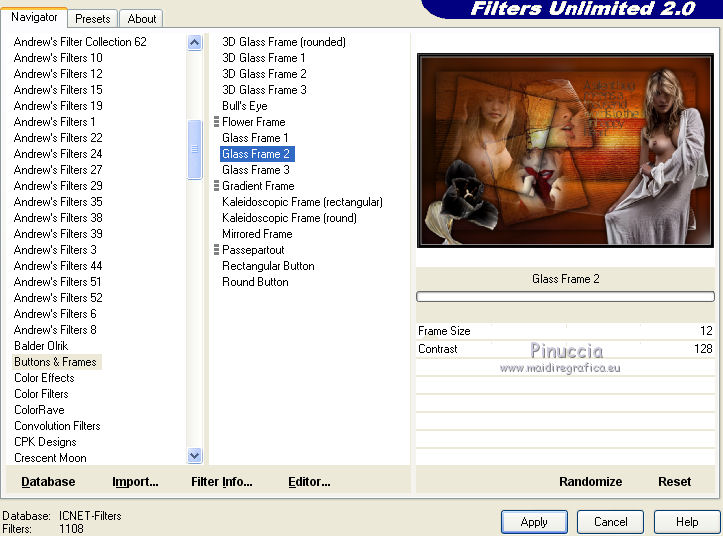This screenshot has width=723, height=536.
Task: Adjust the Contrast slider
Action: click(565, 349)
